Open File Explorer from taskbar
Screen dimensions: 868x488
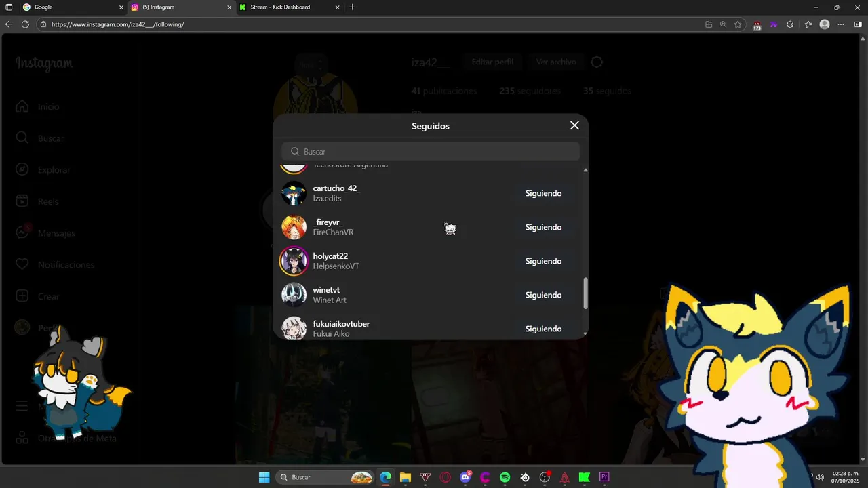406,477
